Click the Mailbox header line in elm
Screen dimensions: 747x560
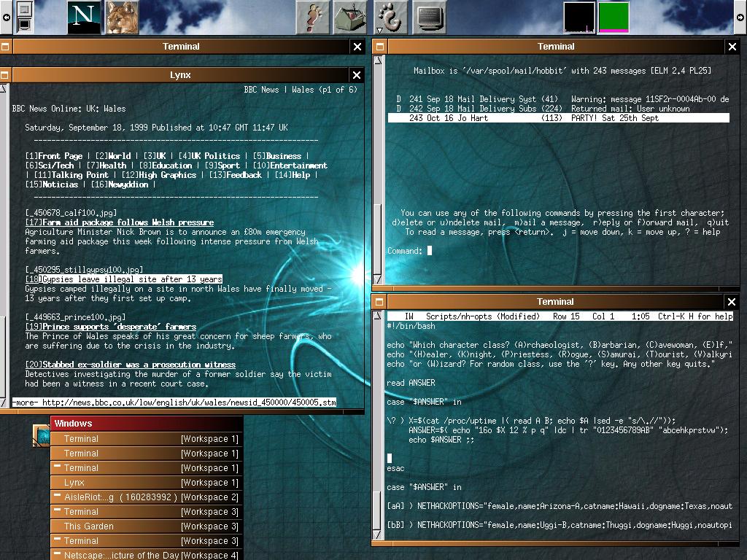pyautogui.click(x=562, y=71)
